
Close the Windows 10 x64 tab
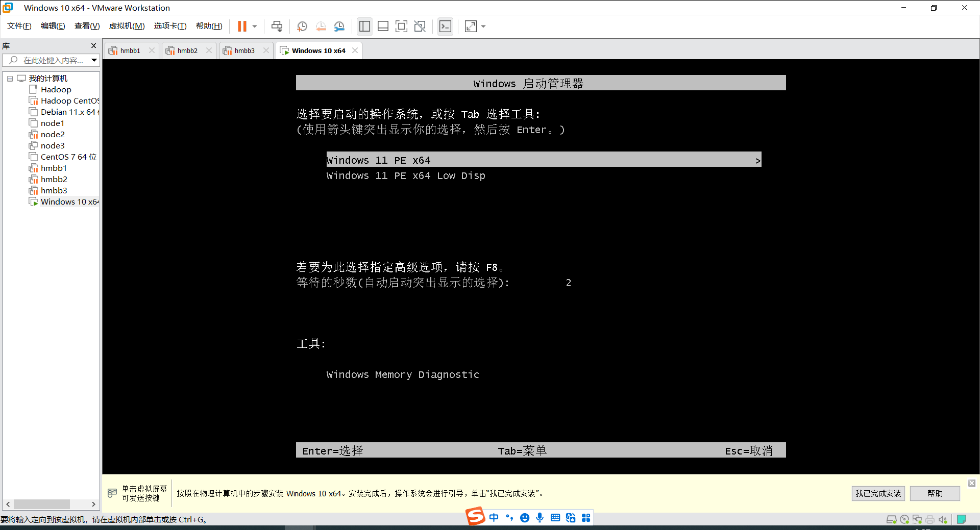tap(355, 50)
